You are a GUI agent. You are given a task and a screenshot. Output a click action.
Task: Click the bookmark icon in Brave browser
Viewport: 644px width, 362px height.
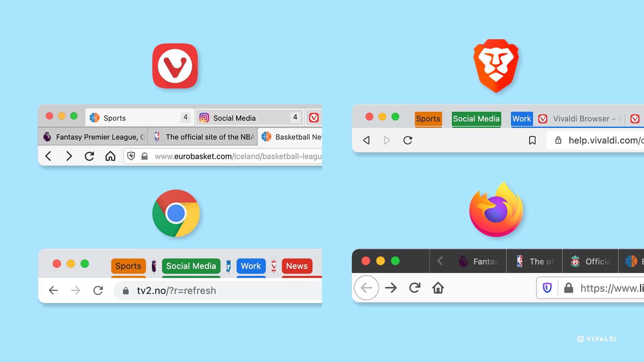[532, 140]
